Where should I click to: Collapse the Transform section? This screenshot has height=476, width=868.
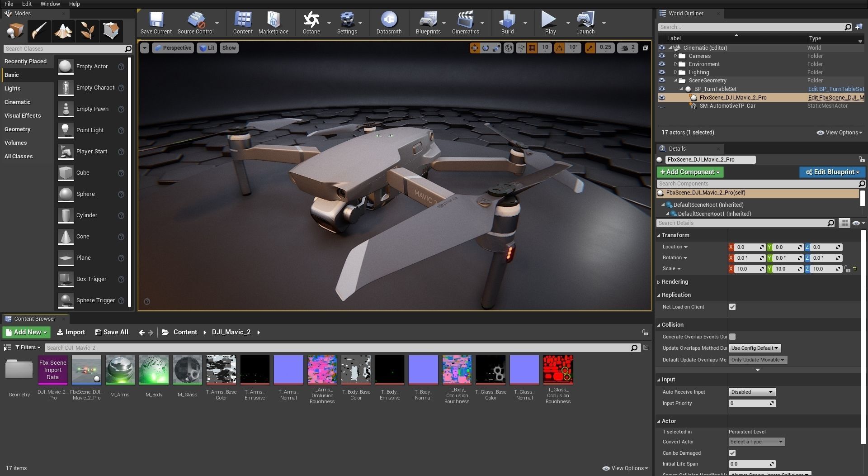tap(659, 235)
